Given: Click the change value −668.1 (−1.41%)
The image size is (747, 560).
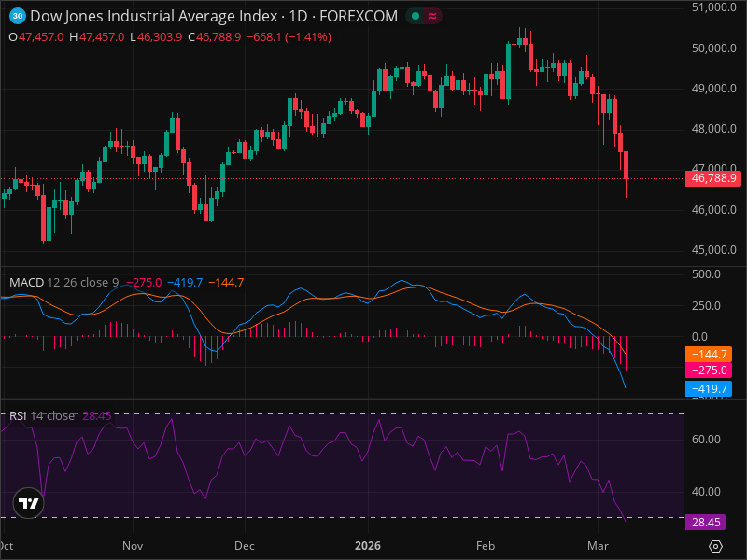Looking at the screenshot, I should (x=289, y=37).
